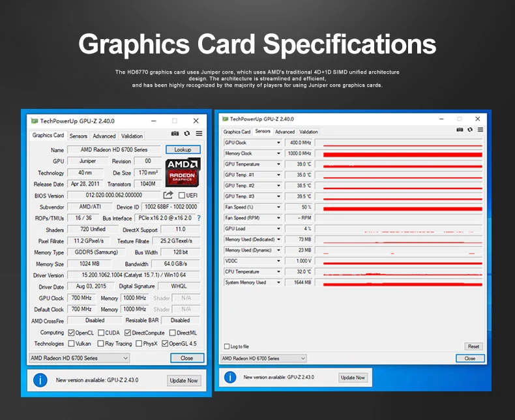Click bus interface question mark icon
The height and width of the screenshot is (420, 515).
(x=199, y=218)
